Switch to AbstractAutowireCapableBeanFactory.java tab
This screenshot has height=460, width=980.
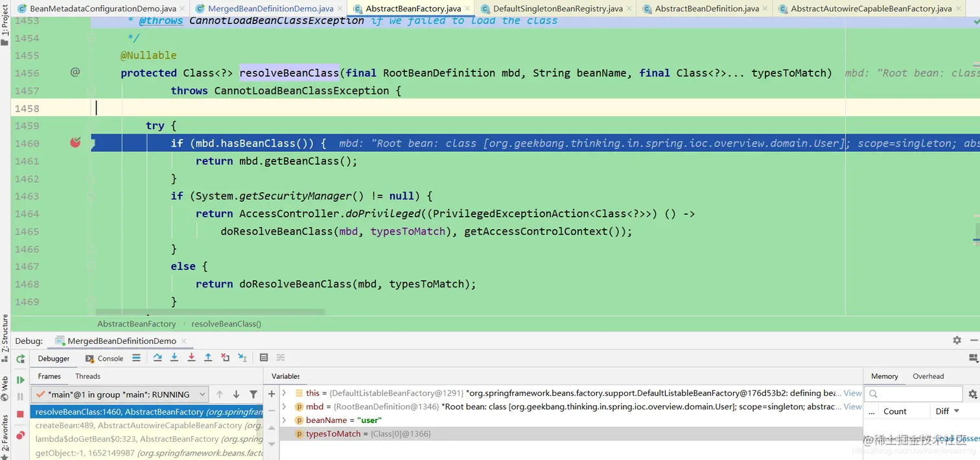coord(871,8)
